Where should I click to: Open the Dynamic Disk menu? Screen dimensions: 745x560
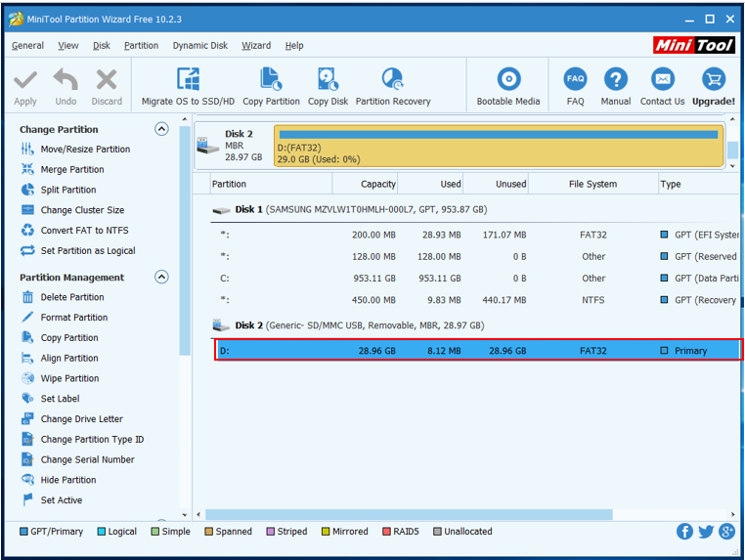[200, 46]
